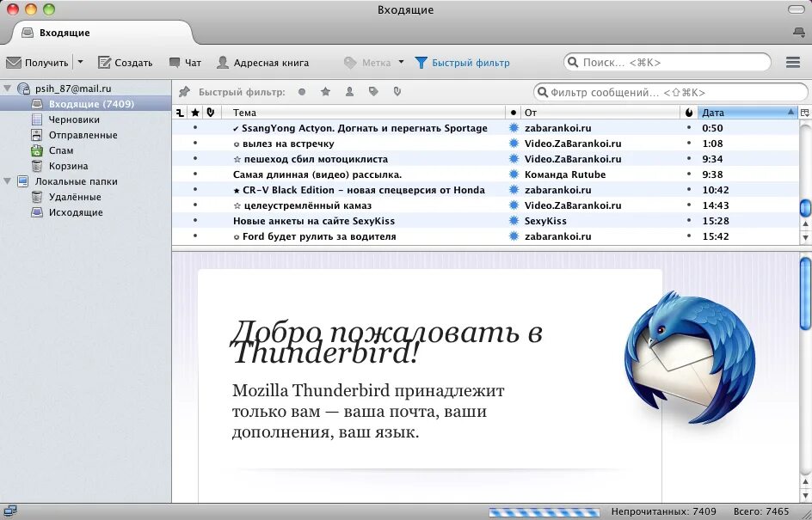Click the download progress bar

coord(544,512)
